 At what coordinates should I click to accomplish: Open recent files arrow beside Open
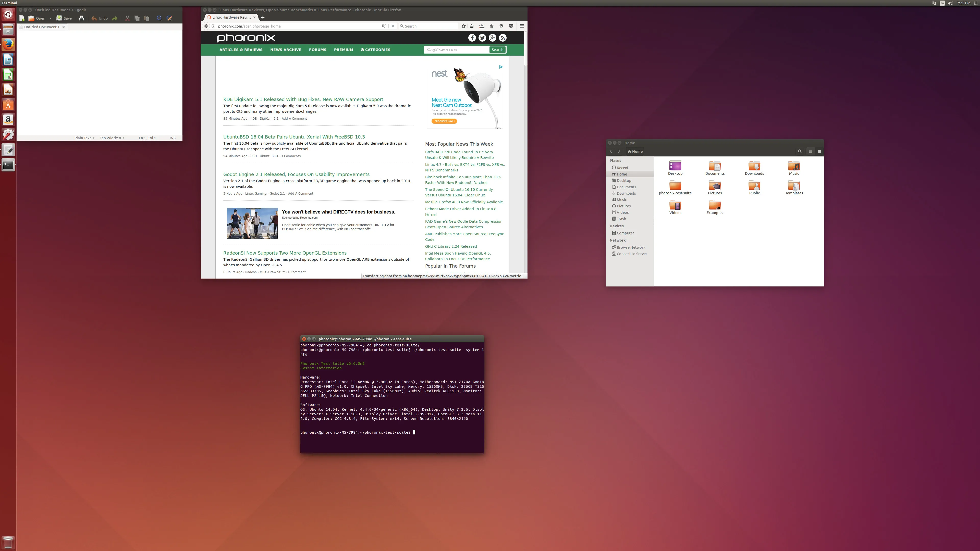50,18
